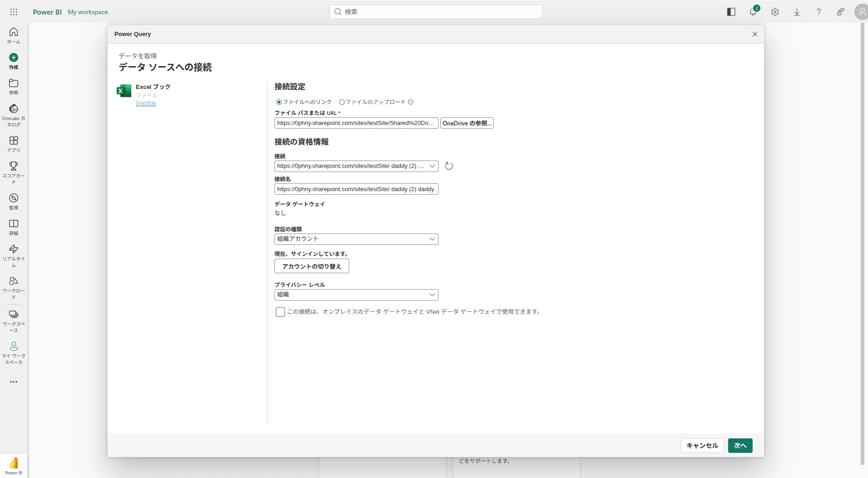Click the 検索 search box
Viewport: 868px width, 478px height.
[x=436, y=12]
